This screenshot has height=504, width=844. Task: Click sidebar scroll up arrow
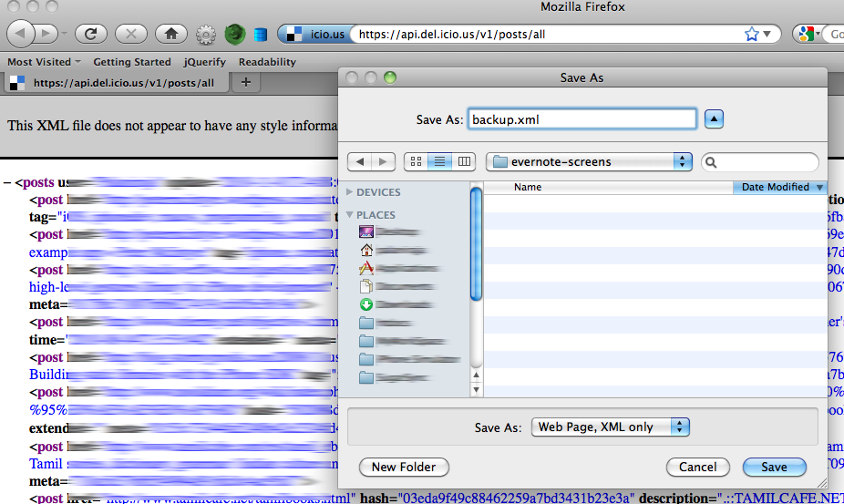click(x=476, y=375)
